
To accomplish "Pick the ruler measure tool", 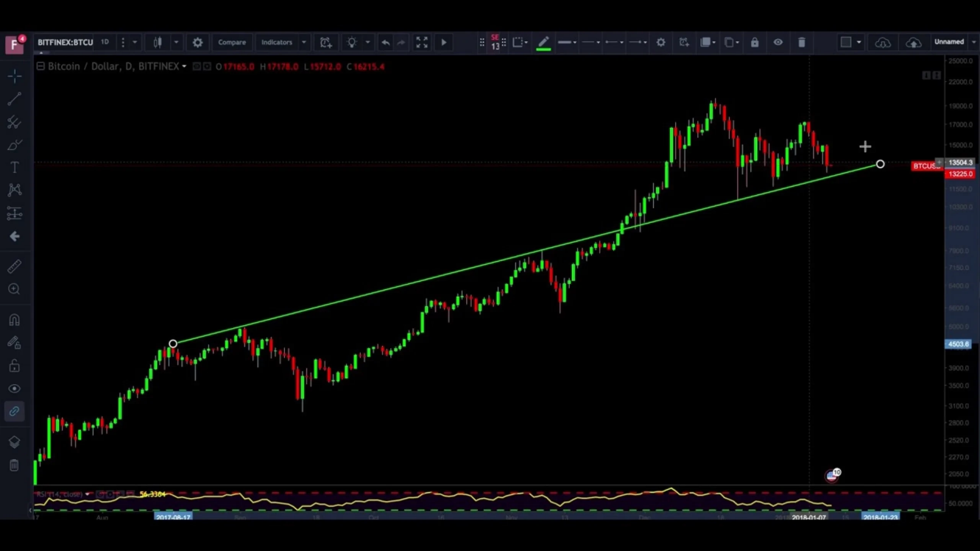I will coord(14,267).
